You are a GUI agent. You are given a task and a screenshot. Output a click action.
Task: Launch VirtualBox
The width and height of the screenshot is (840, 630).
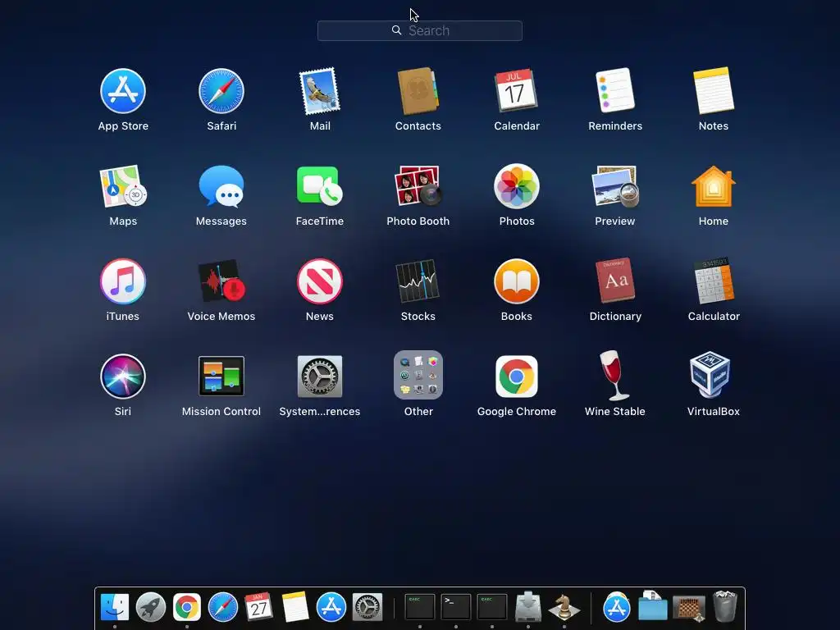(711, 374)
